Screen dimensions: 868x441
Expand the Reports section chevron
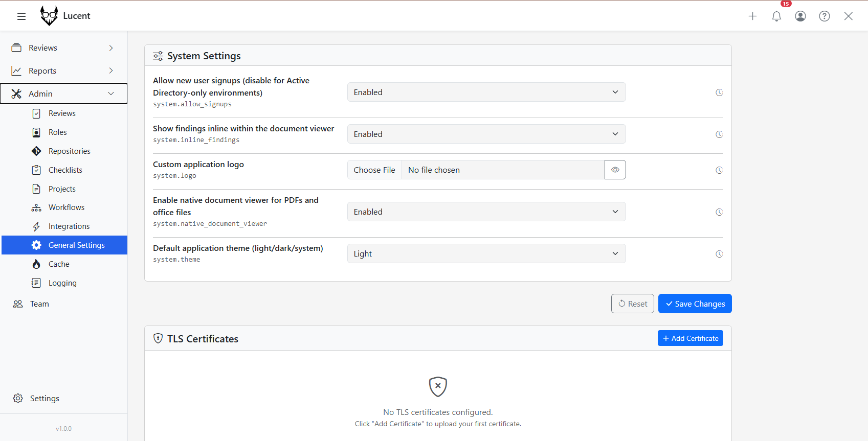click(111, 71)
